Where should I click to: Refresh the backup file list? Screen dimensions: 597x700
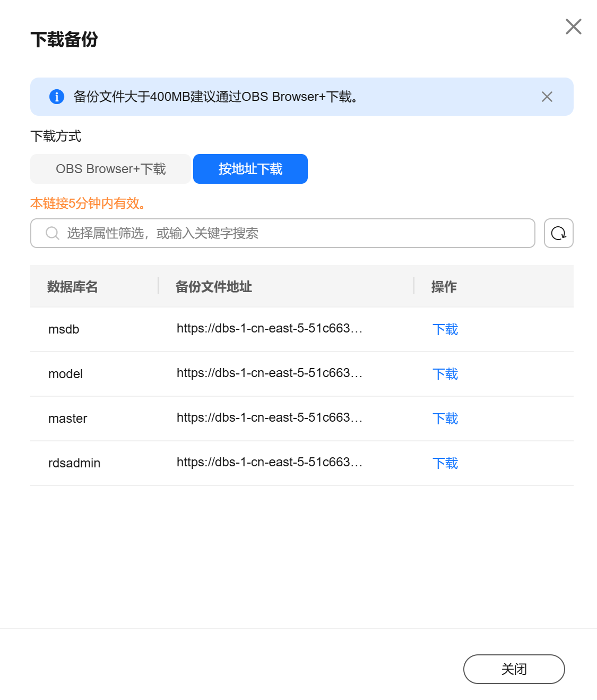559,233
